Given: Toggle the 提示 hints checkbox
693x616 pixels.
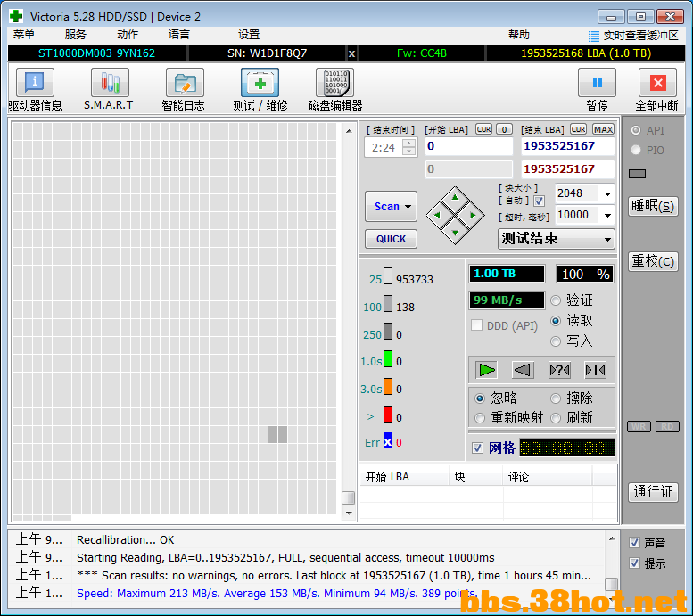Looking at the screenshot, I should click(635, 563).
